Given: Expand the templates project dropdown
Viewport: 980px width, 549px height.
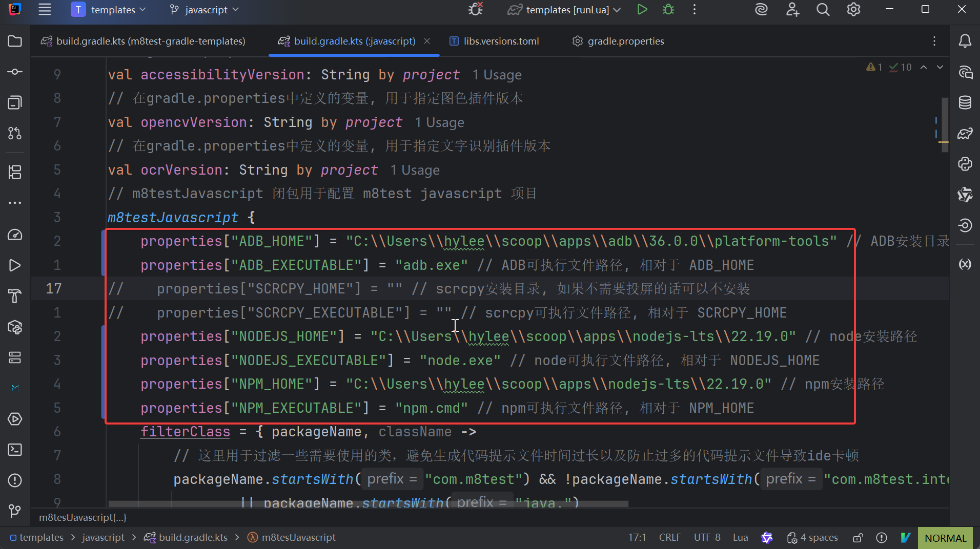Looking at the screenshot, I should 108,10.
